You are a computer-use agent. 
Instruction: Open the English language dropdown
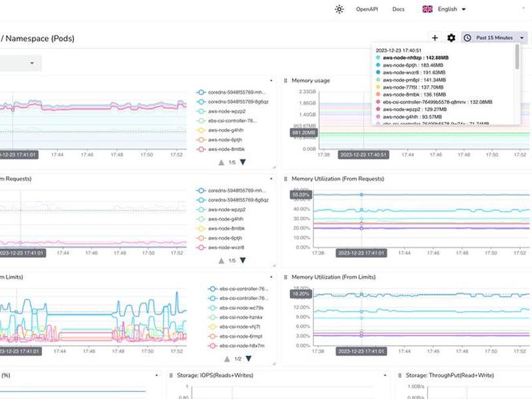444,9
